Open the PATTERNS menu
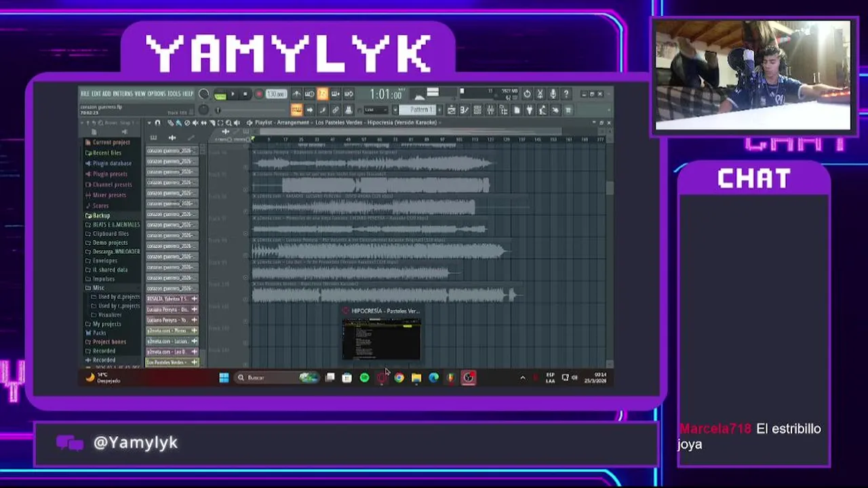The height and width of the screenshot is (488, 868). click(x=122, y=94)
